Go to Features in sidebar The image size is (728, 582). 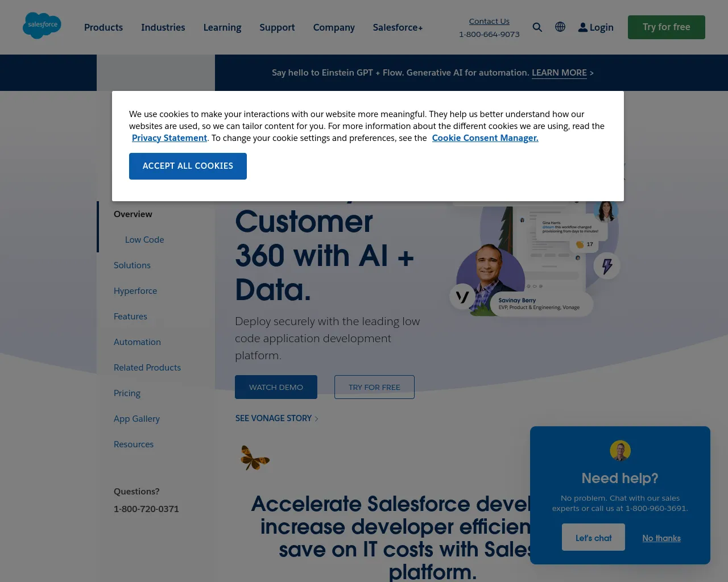130,317
